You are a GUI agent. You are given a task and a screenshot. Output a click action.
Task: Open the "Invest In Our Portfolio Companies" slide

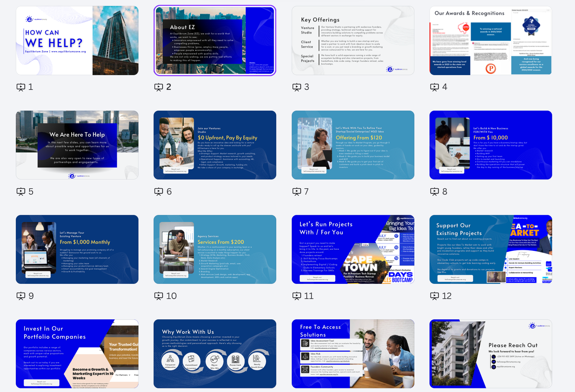point(77,354)
